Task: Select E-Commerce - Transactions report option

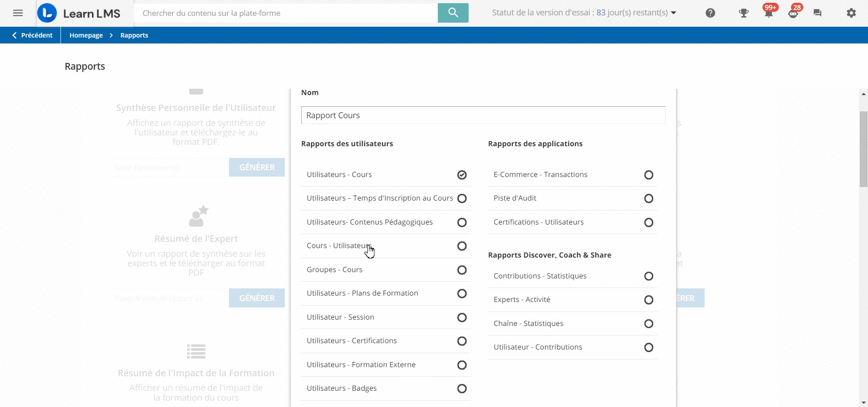Action: point(648,175)
